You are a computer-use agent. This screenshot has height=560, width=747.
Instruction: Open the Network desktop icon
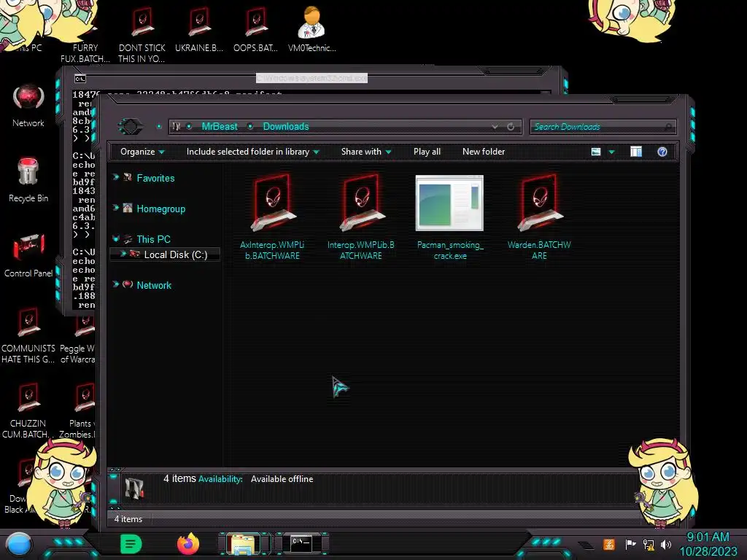(28, 106)
